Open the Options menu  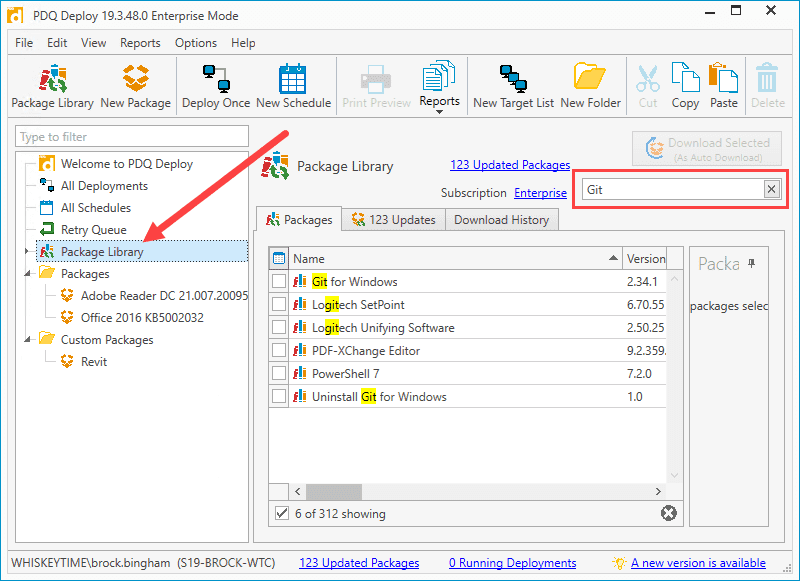pos(196,43)
